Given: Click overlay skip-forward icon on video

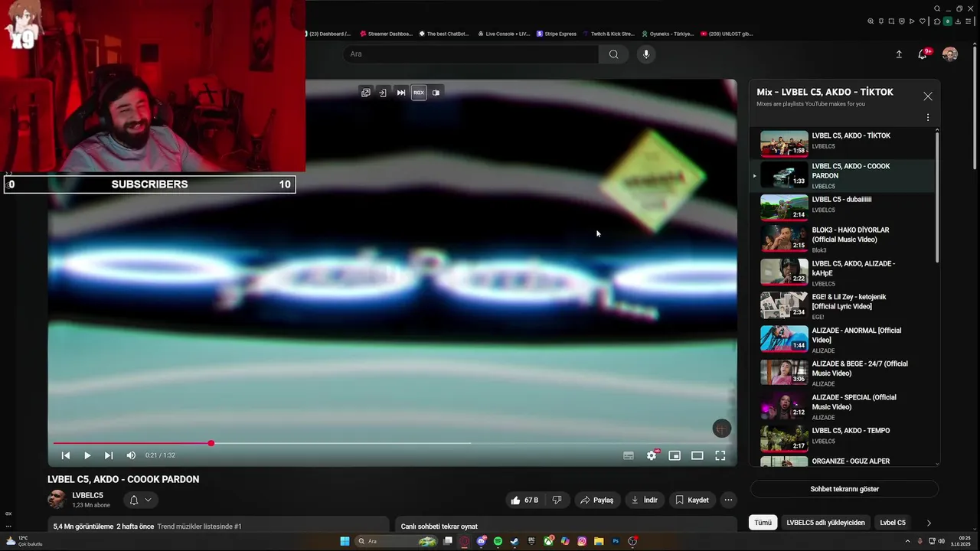Looking at the screenshot, I should pos(401,93).
